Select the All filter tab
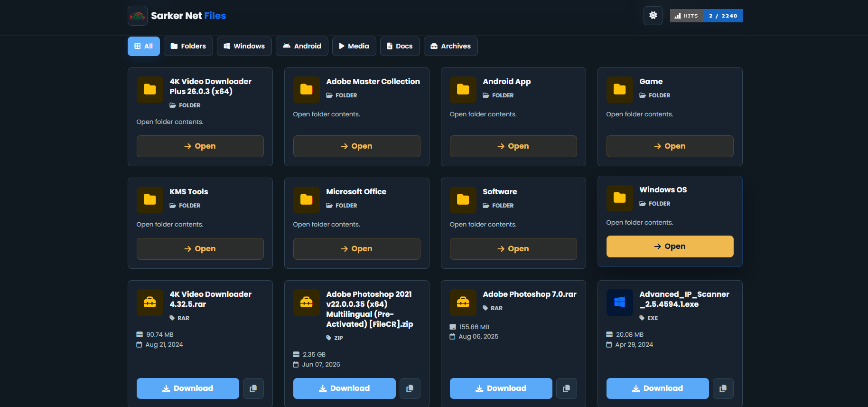Viewport: 868px width, 407px height. point(144,46)
